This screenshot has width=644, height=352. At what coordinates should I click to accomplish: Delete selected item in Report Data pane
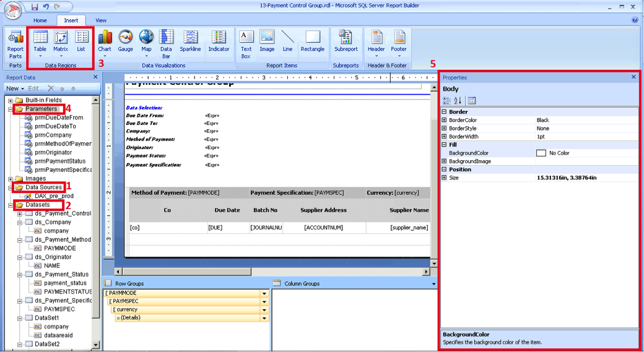click(x=51, y=88)
